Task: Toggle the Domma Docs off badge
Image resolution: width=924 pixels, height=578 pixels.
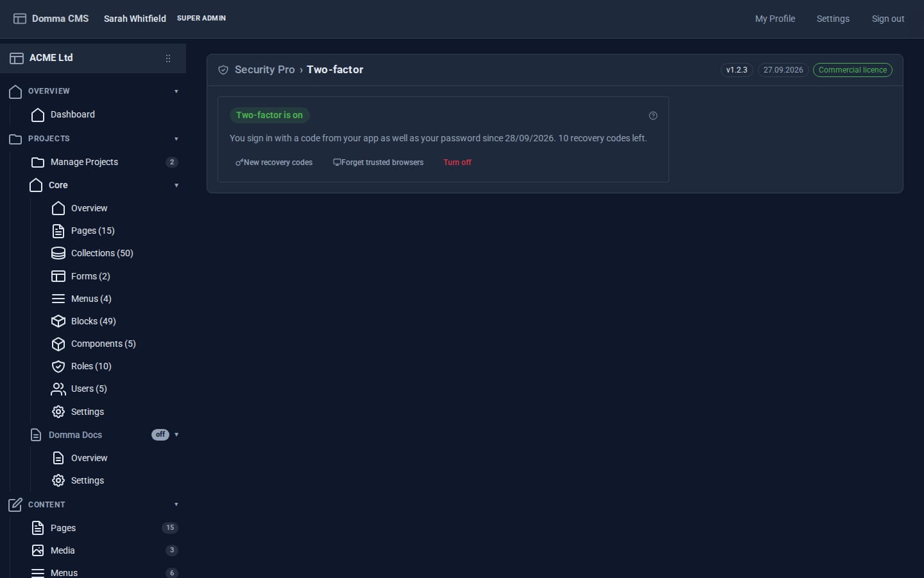Action: coord(160,435)
